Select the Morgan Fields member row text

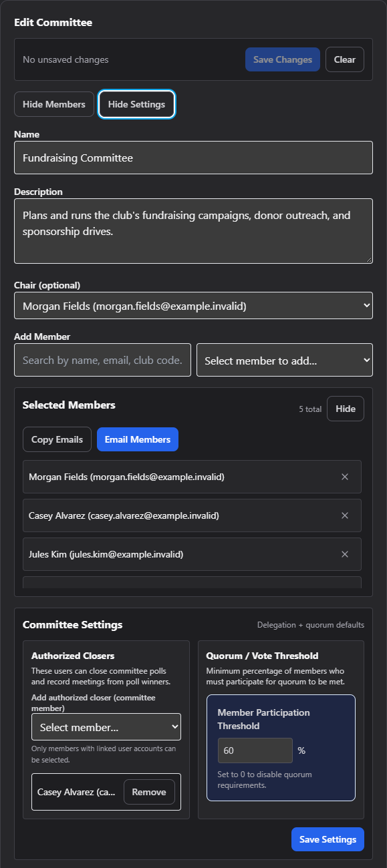126,477
